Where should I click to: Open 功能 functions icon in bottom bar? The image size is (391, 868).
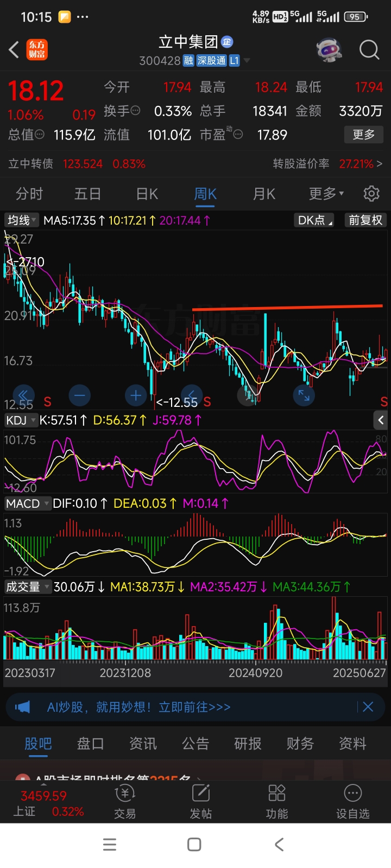(277, 801)
